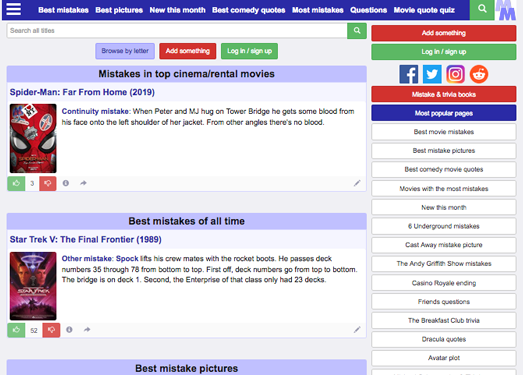The image size is (523, 375).
Task: Open Mistake & trivia books button
Action: tap(444, 94)
